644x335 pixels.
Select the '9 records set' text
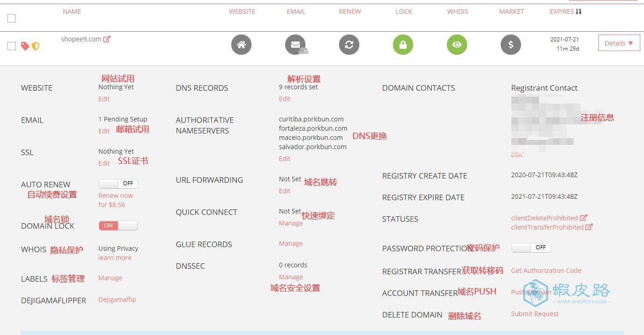(x=299, y=87)
